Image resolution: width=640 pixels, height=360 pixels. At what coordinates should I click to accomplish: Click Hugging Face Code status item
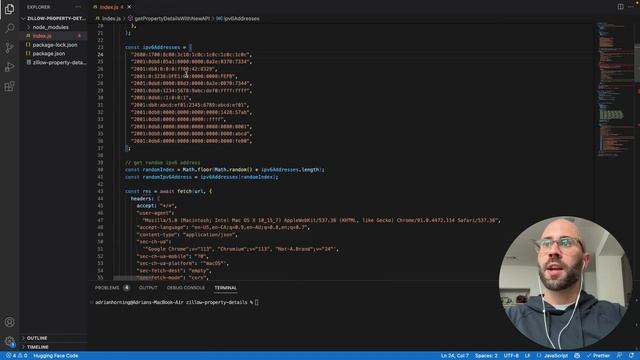click(56, 356)
